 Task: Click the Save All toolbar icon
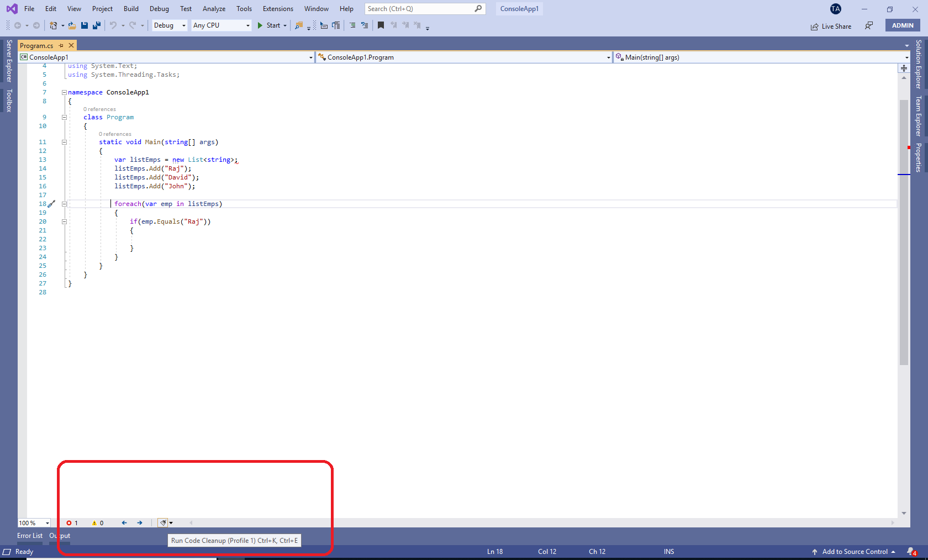[97, 25]
